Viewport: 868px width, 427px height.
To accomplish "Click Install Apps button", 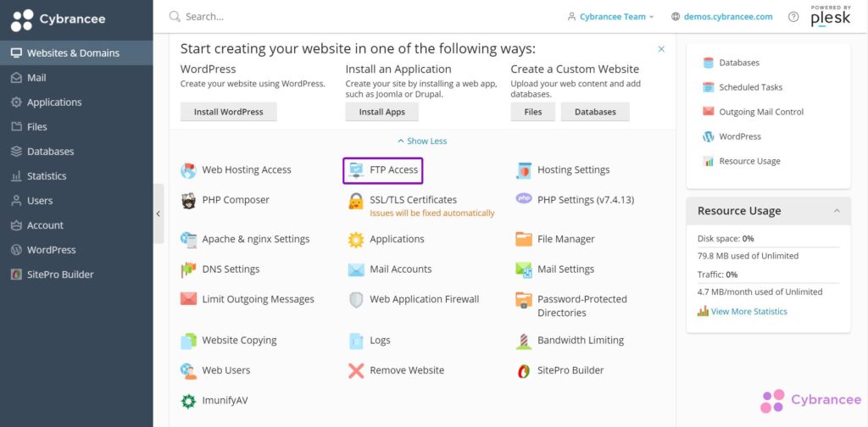I will (382, 112).
